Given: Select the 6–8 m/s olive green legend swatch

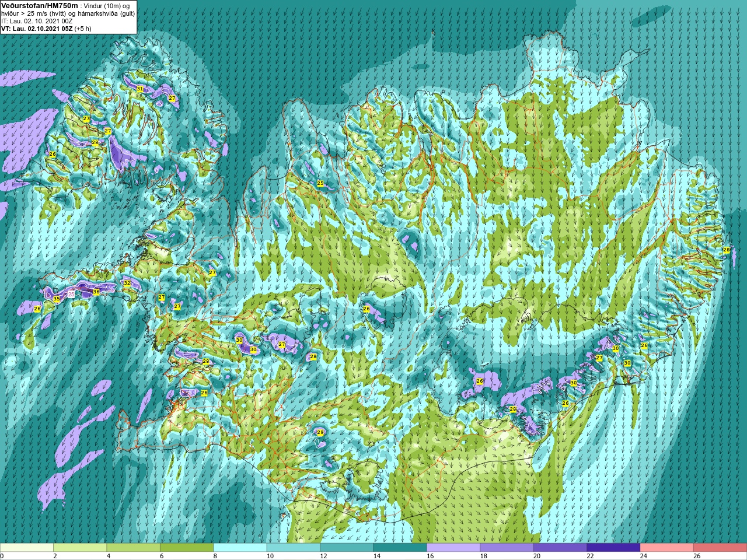Looking at the screenshot, I should [187, 548].
